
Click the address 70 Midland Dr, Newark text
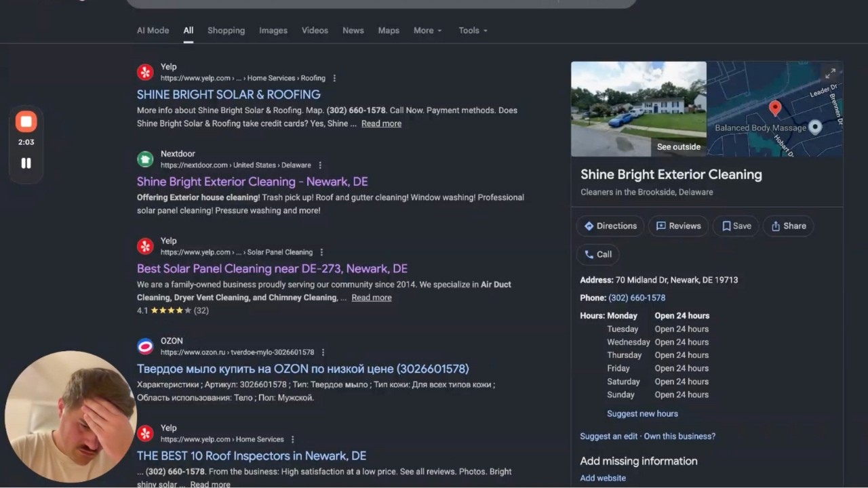click(x=677, y=280)
